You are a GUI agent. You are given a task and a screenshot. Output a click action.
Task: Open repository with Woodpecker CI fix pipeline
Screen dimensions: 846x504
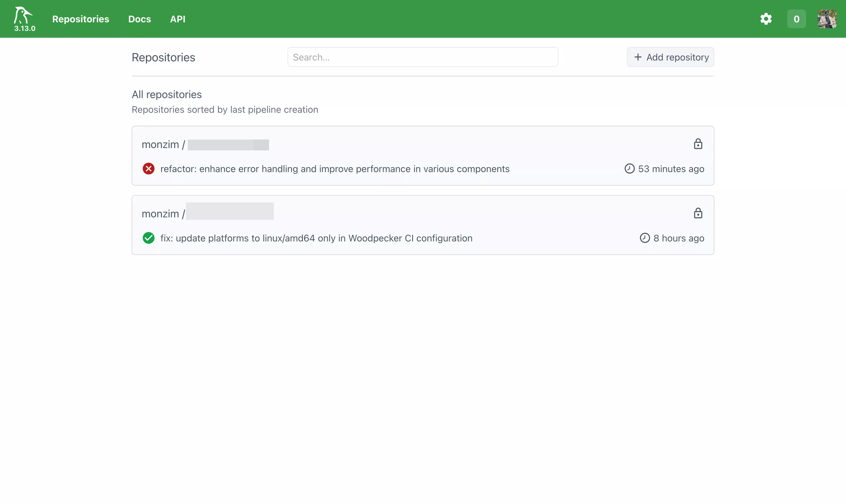[x=423, y=225]
